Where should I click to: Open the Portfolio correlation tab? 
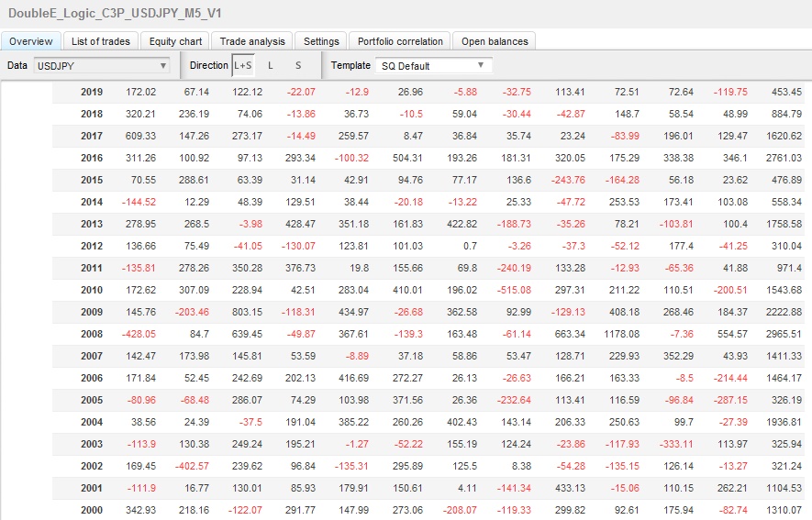(x=400, y=41)
